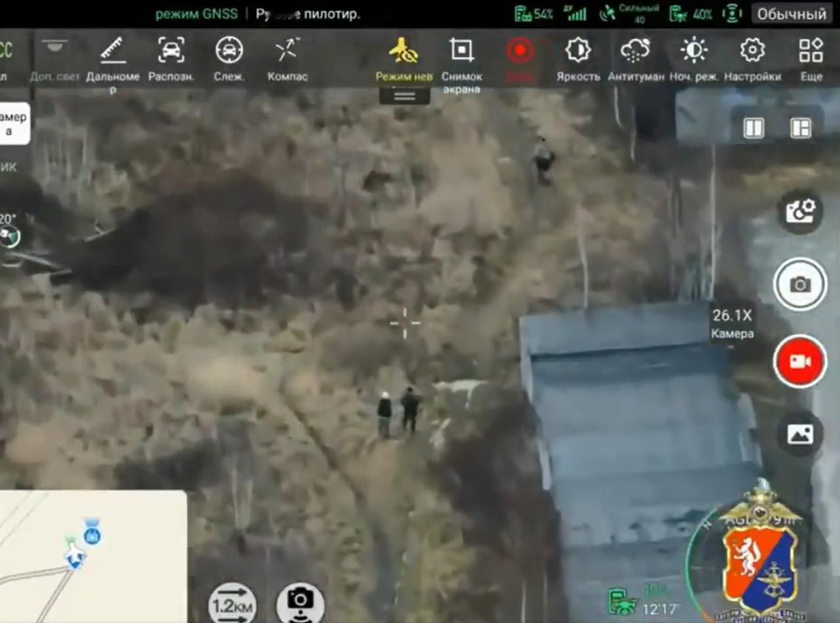Select the two-pane split view layout

pyautogui.click(x=753, y=128)
